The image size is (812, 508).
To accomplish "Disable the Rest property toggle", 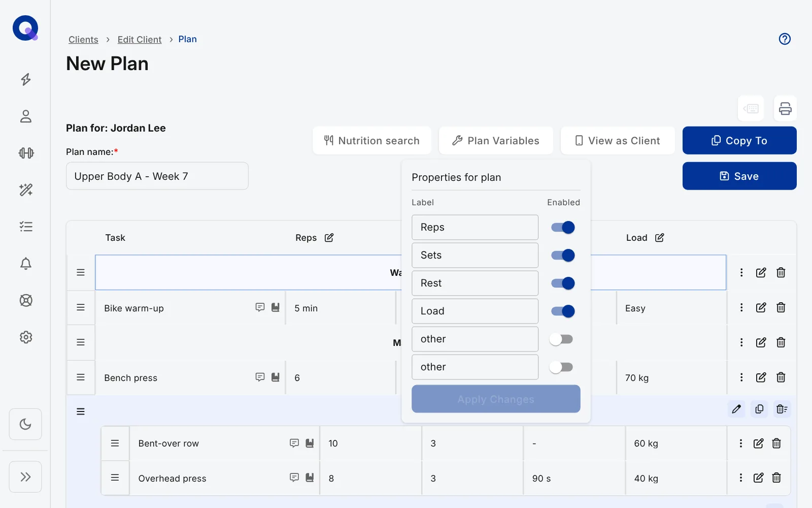I will click(563, 283).
